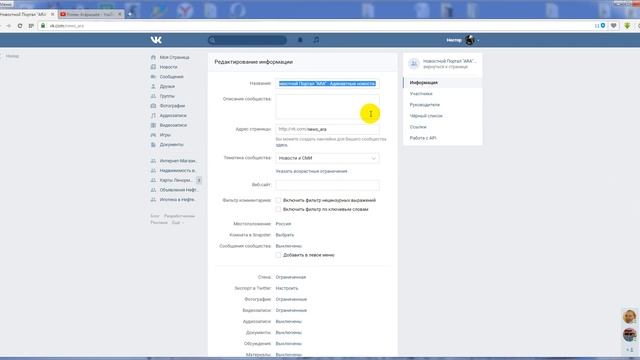Screen dimensions: 640x360
Task: Click the Документы file icon in sidebar
Action: coord(153,144)
